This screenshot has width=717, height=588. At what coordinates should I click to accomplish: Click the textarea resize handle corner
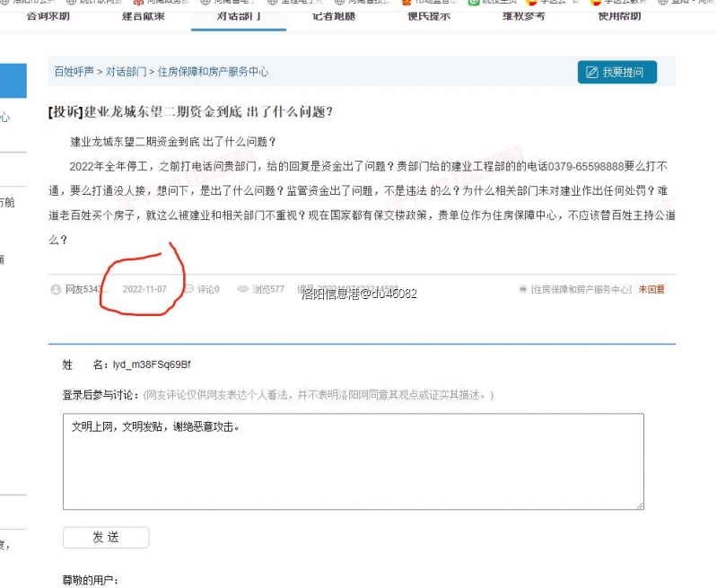640,505
